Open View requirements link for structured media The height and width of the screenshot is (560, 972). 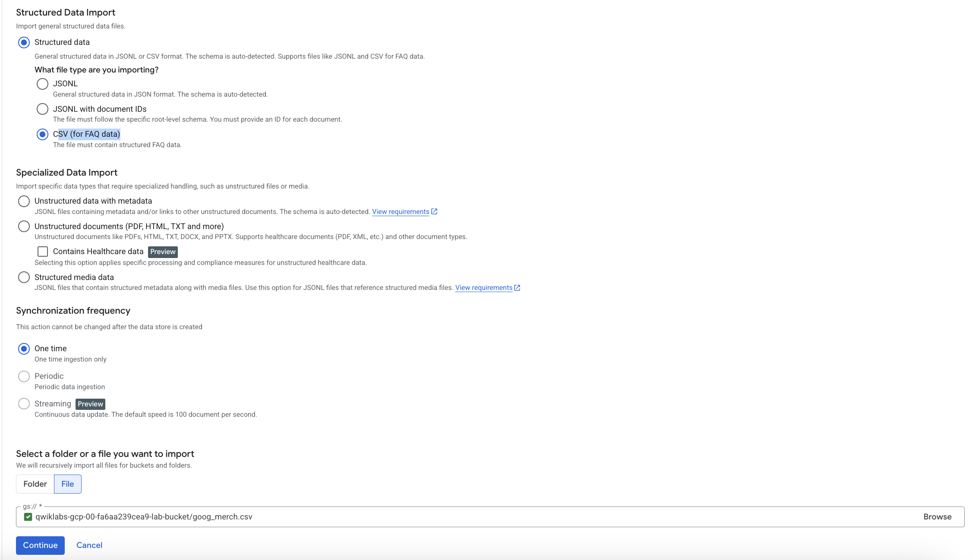[x=484, y=288]
